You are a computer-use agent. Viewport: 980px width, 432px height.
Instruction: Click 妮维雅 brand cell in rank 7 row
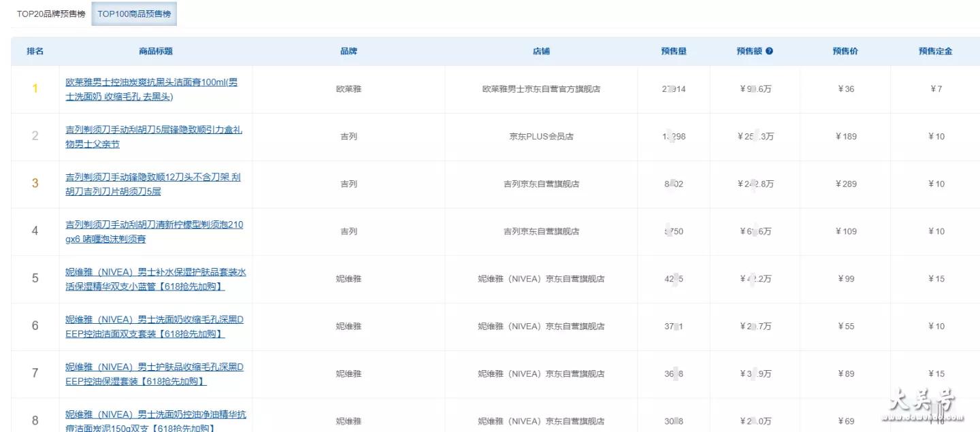click(x=348, y=373)
